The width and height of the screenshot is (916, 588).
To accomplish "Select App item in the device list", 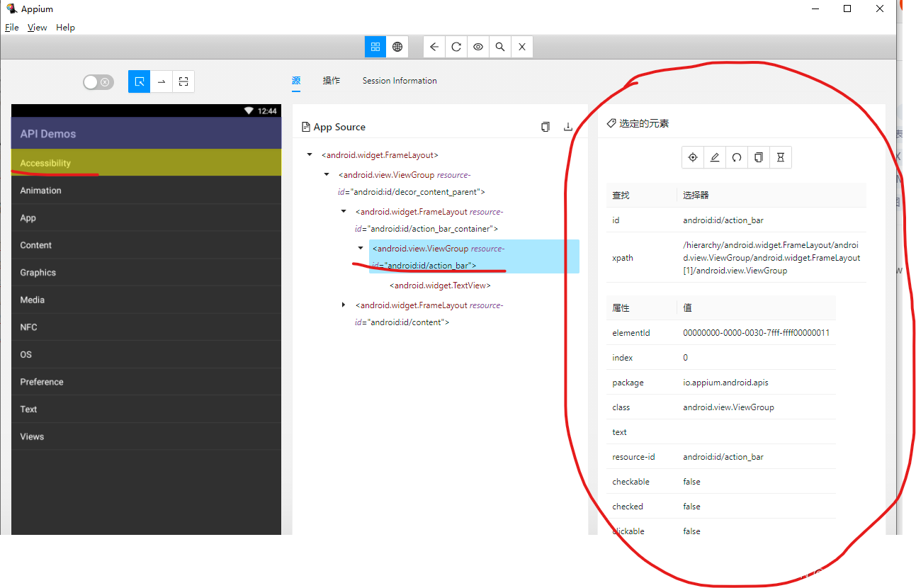I will click(x=146, y=218).
